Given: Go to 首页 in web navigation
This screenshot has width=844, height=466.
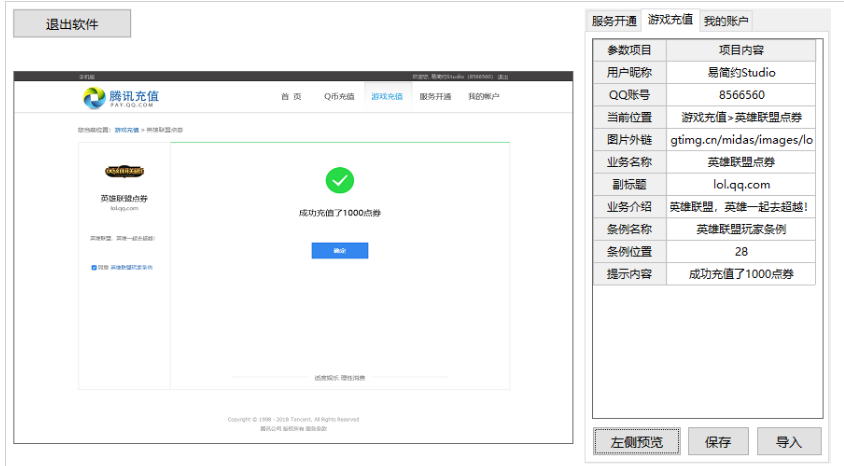Looking at the screenshot, I should (x=291, y=96).
